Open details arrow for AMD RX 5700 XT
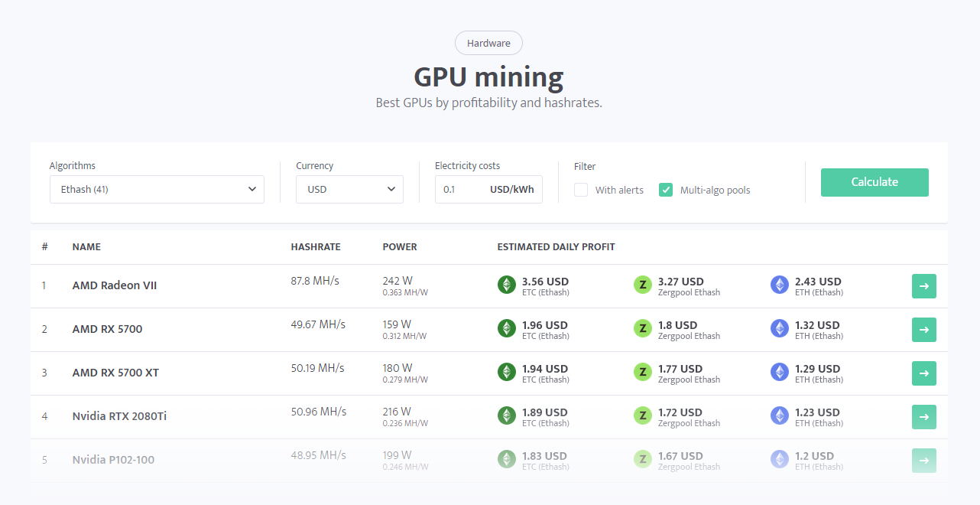 pyautogui.click(x=924, y=373)
